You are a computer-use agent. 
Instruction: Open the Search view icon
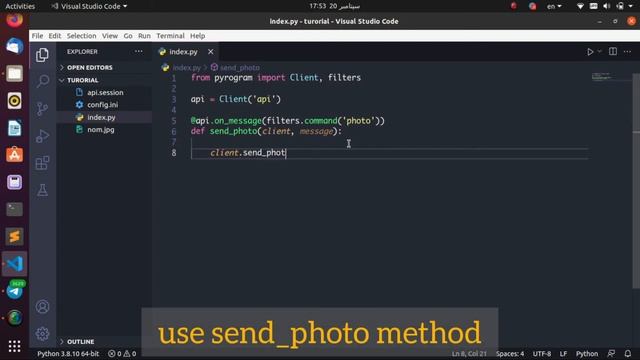[x=42, y=81]
